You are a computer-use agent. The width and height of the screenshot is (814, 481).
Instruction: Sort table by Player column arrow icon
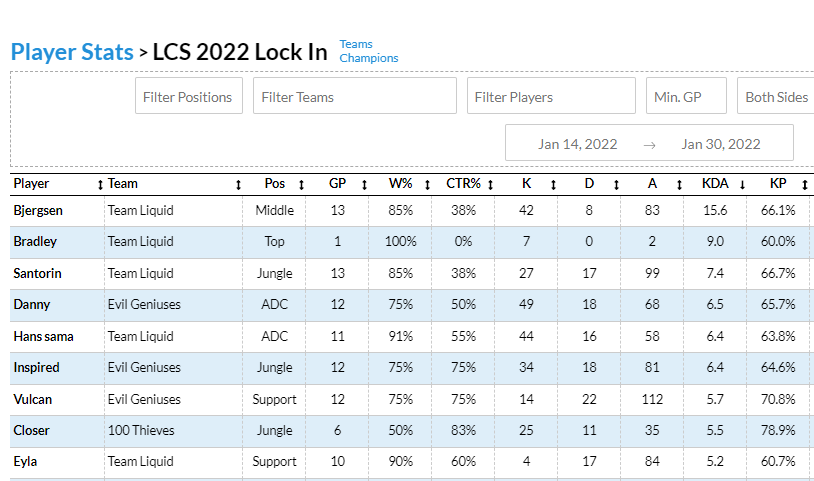coord(100,184)
